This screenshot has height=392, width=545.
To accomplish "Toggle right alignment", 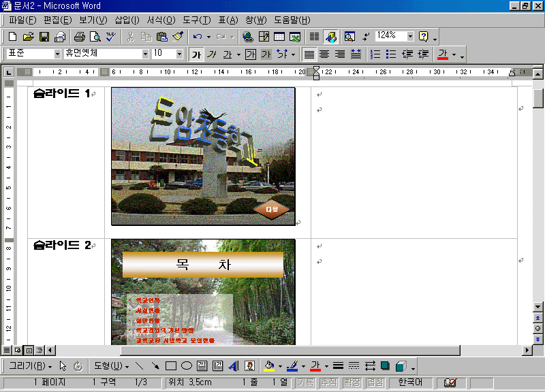I will coord(340,54).
